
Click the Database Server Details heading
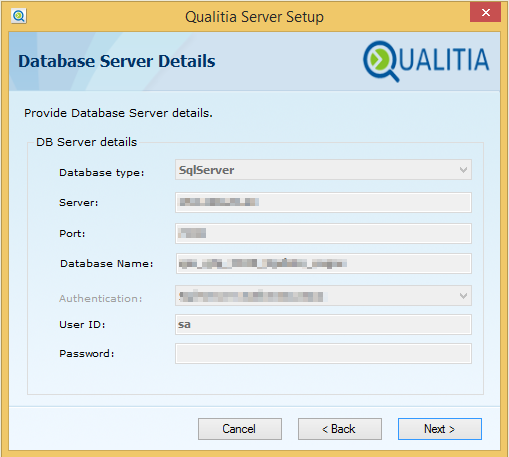tap(117, 61)
